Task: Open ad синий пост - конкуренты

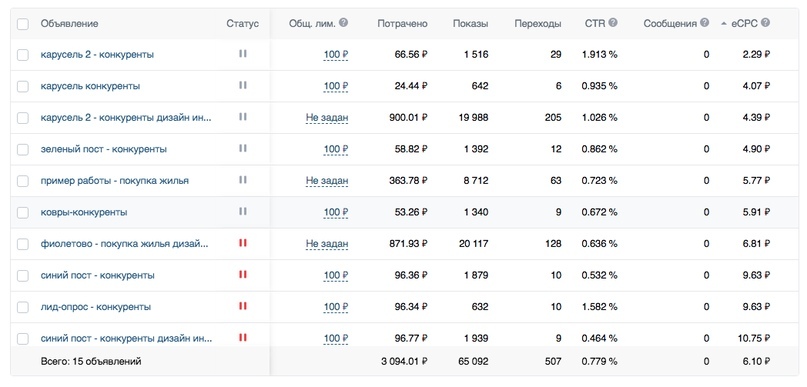Action: [98, 275]
